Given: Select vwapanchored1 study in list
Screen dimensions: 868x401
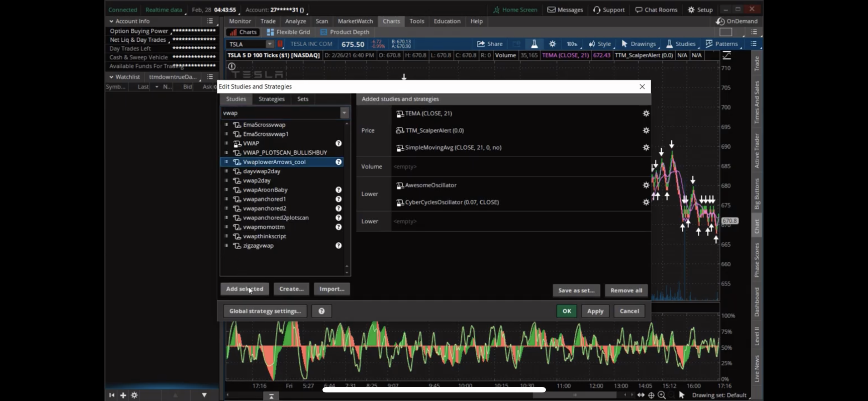Looking at the screenshot, I should click(264, 199).
